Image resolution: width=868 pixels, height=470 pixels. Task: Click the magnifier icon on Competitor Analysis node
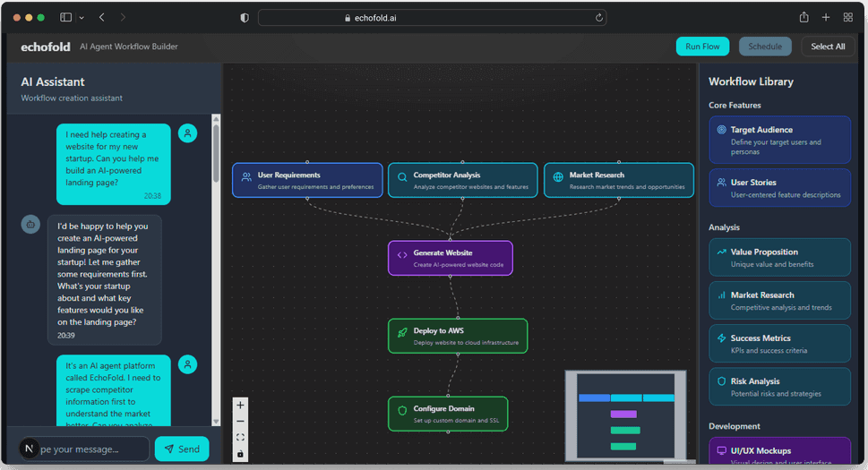[x=402, y=177]
